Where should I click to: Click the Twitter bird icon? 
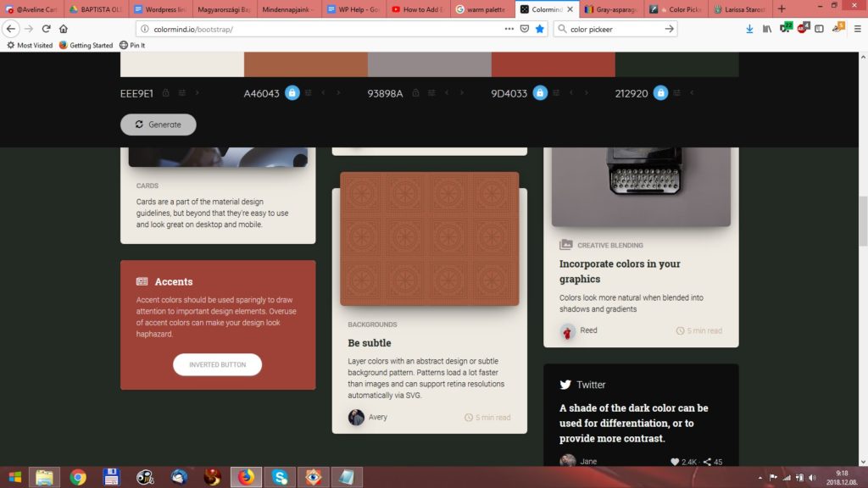tap(565, 385)
